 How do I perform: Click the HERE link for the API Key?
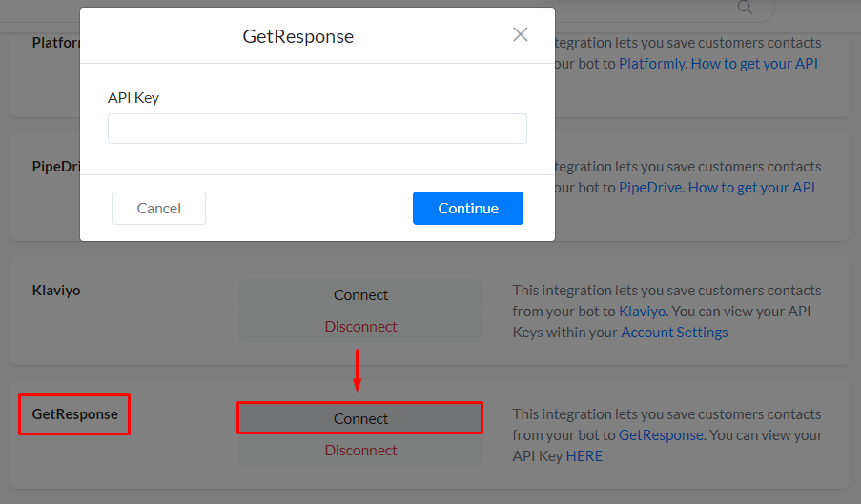(584, 456)
